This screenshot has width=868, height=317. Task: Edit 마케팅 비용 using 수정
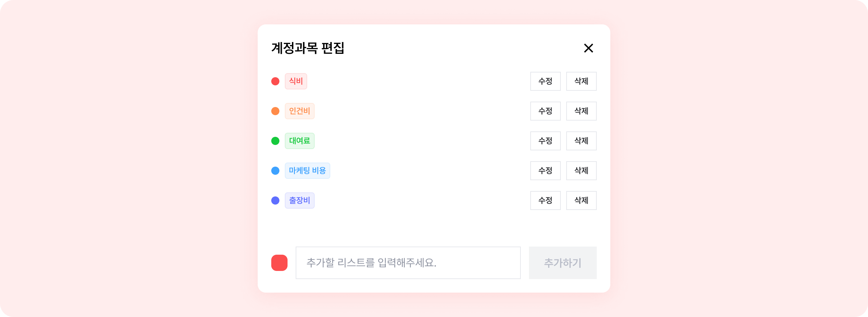coord(545,171)
